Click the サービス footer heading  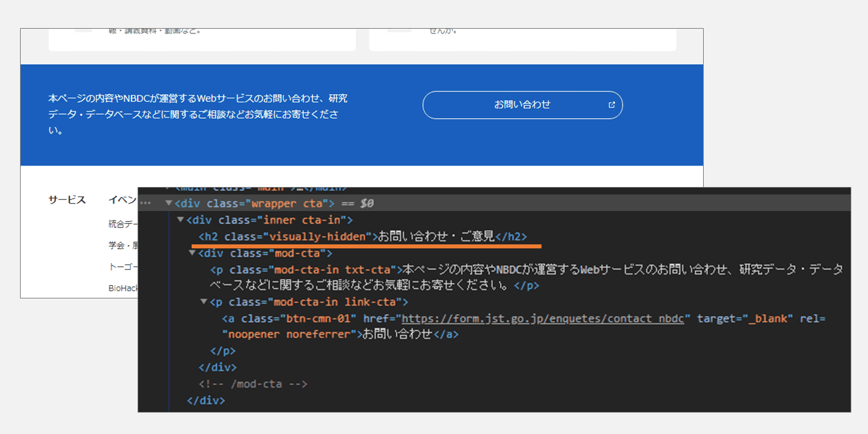point(67,200)
